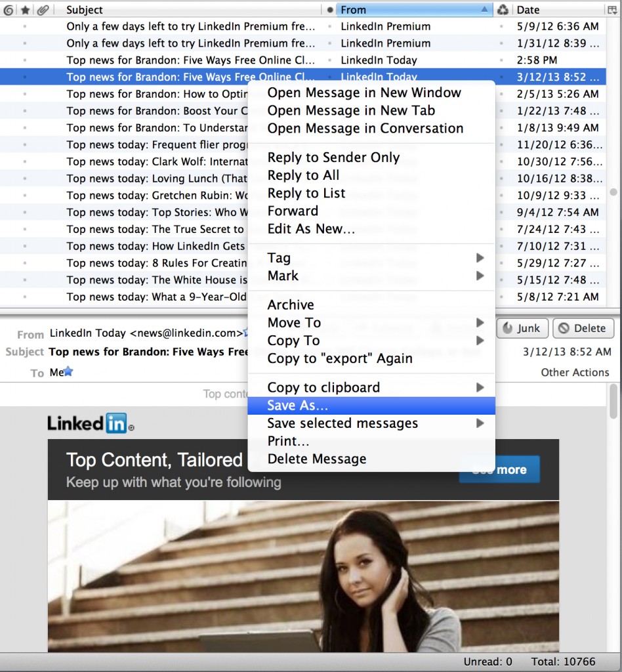This screenshot has width=622, height=672.
Task: Click the Total: 10766 status bar entry
Action: point(564,661)
